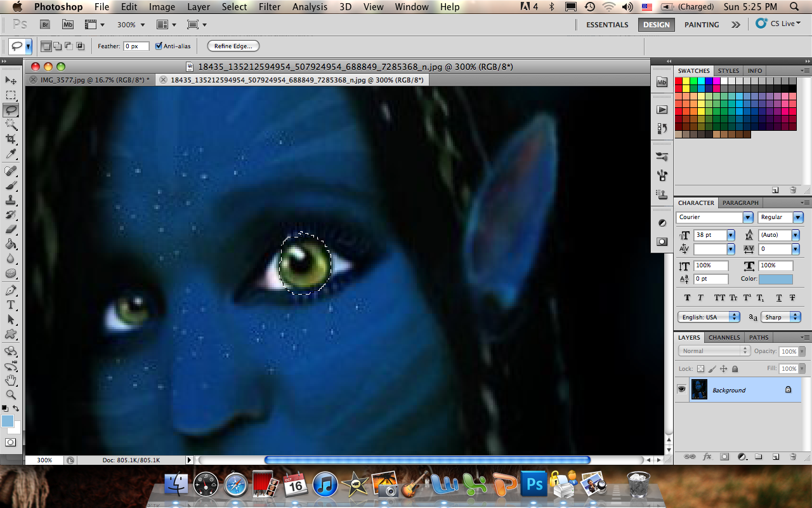Viewport: 812px width, 508px height.
Task: Select the Spot Healing Brush tool
Action: click(x=11, y=171)
